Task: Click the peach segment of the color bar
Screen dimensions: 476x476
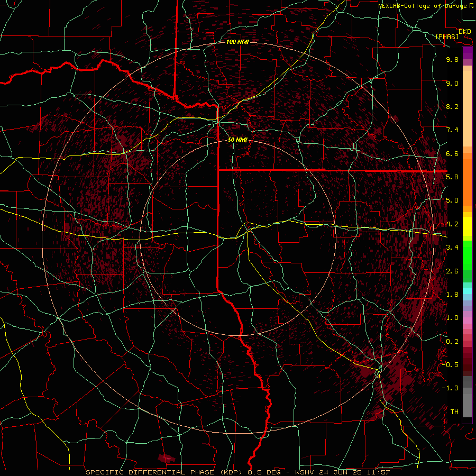Action: (x=467, y=108)
